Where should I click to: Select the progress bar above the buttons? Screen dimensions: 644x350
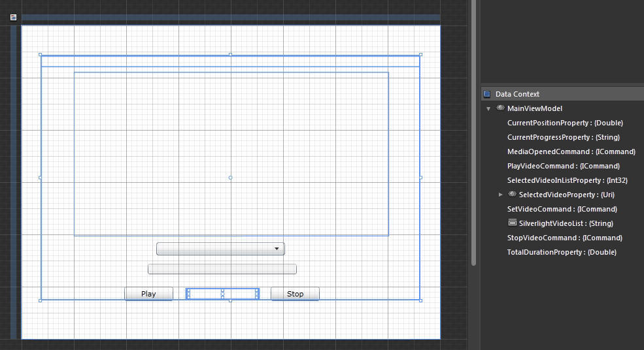tap(222, 269)
